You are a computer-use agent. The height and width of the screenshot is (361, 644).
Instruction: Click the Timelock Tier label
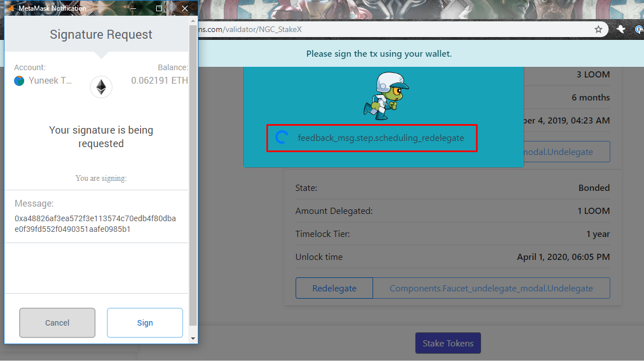(x=323, y=234)
